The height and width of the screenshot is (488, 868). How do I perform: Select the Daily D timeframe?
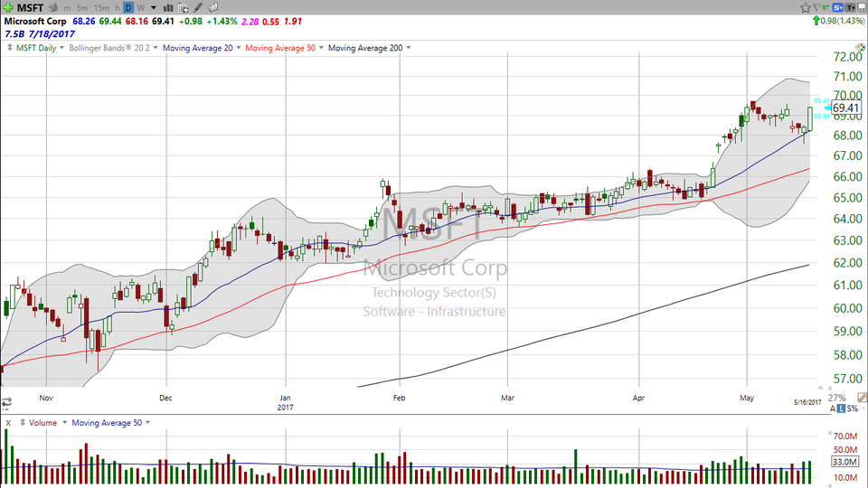(x=128, y=8)
